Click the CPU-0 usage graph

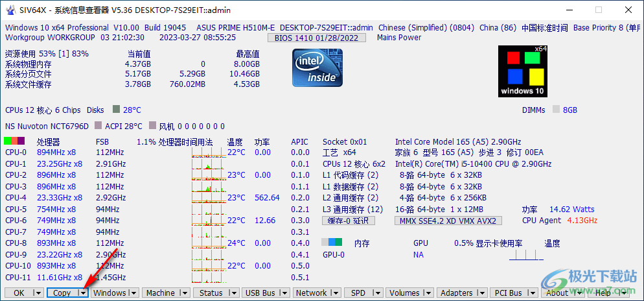209,152
